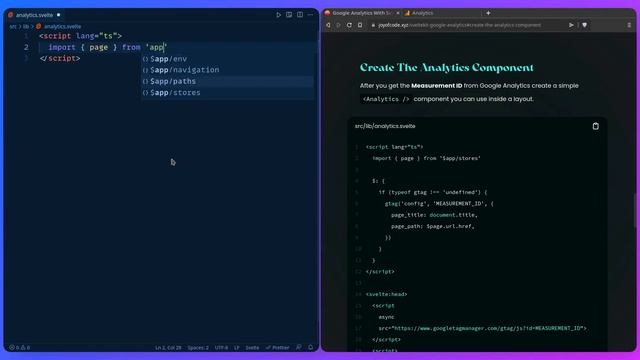Click the browser page vertical scrollbar
This screenshot has height=360, width=640.
pos(634,211)
